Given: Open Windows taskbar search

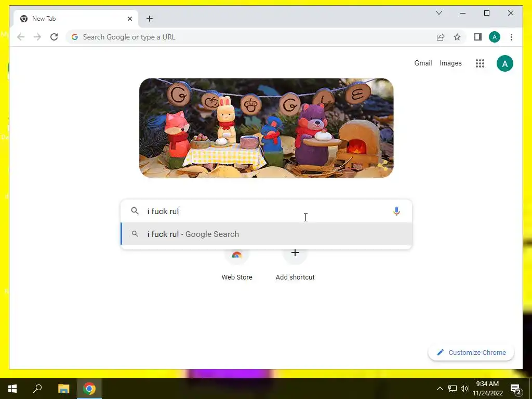Looking at the screenshot, I should pos(37,389).
